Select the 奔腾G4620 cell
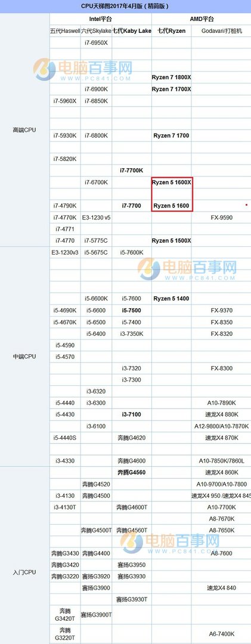Image resolution: width=251 pixels, height=644 pixels. 131,438
